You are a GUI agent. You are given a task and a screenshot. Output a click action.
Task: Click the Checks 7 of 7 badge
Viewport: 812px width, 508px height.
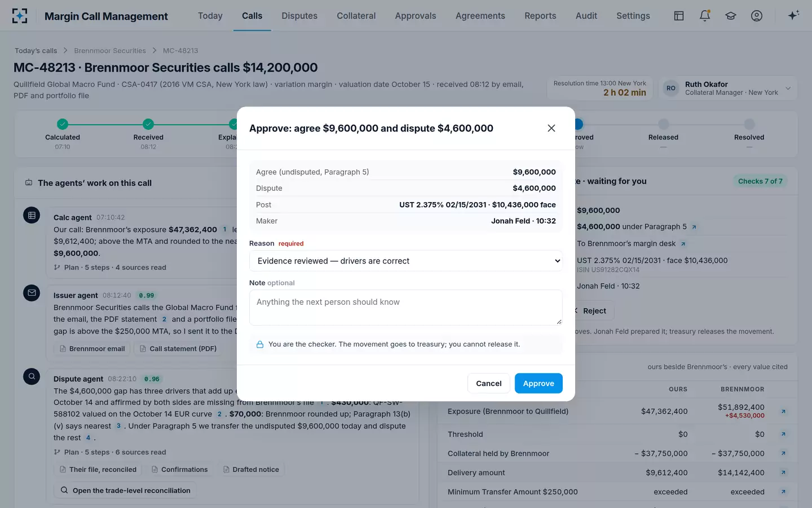coord(760,181)
